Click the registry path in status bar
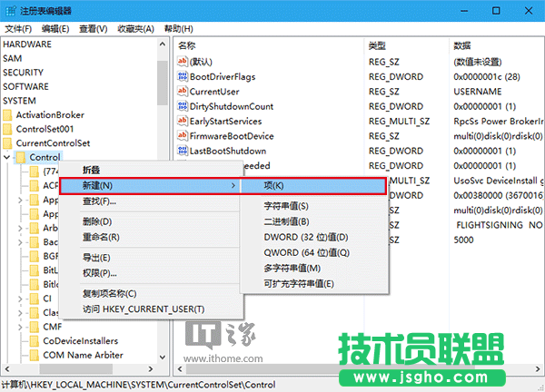This screenshot has width=545, height=392. [x=138, y=385]
